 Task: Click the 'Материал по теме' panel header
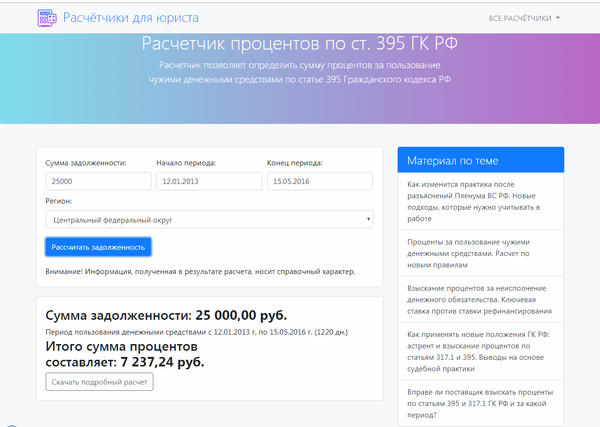point(480,160)
